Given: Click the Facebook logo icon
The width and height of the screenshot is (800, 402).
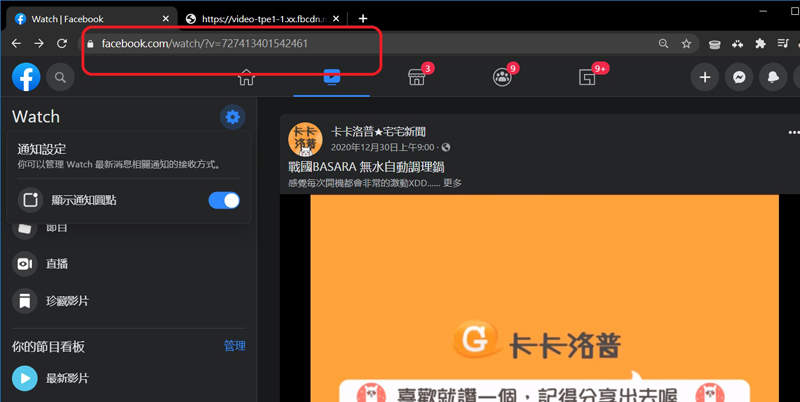Looking at the screenshot, I should [x=26, y=77].
